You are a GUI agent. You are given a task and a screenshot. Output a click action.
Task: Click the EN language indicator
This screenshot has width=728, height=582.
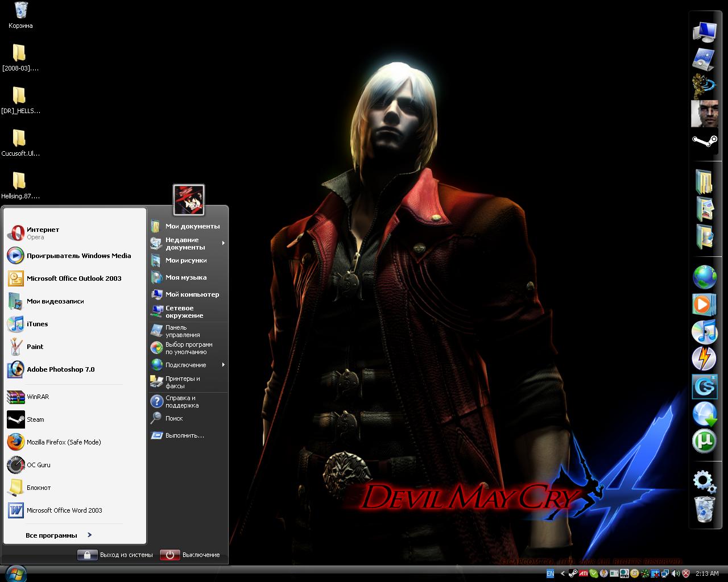(x=550, y=573)
